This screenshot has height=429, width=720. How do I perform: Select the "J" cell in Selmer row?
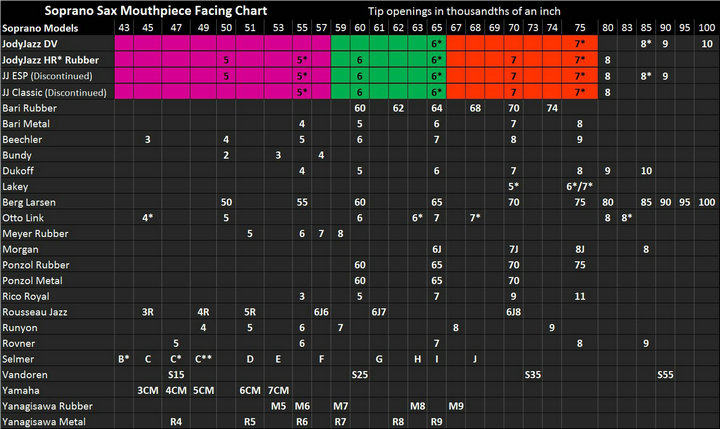475,359
